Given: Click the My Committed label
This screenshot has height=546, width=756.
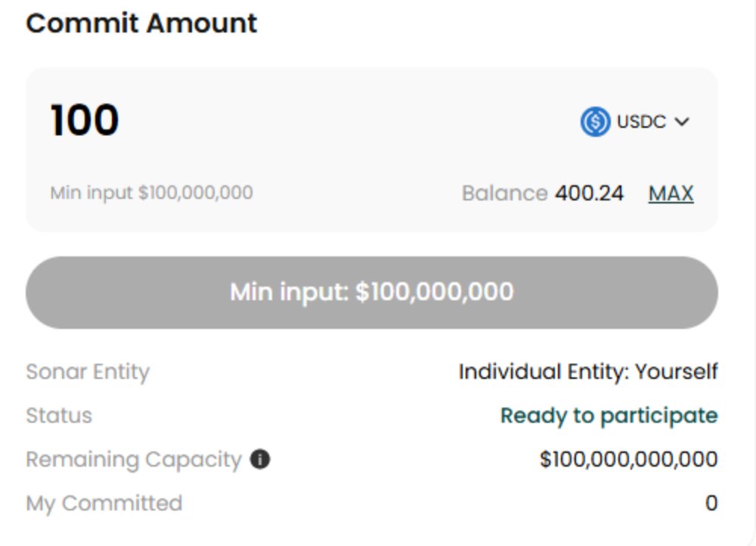Looking at the screenshot, I should coord(104,504).
